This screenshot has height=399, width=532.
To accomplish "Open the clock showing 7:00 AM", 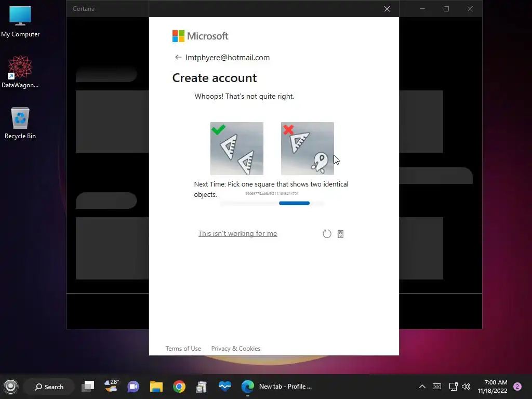I will (493, 387).
